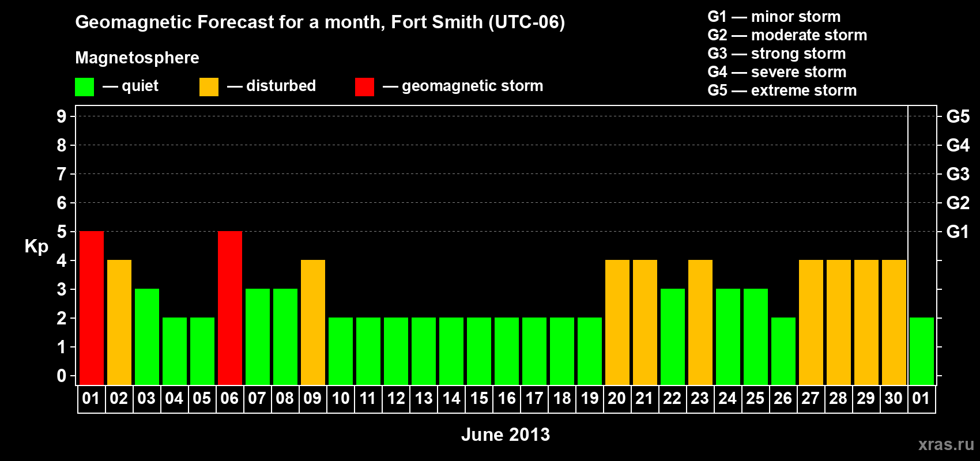980x461 pixels.
Task: Click the G3 label on right axis
Action: (958, 174)
